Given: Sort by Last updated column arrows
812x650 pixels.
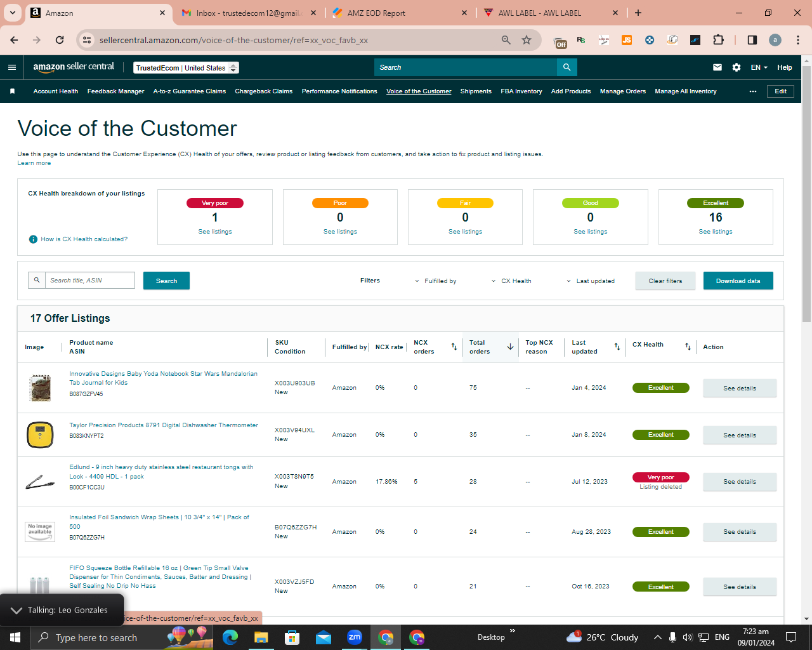Looking at the screenshot, I should pos(617,347).
